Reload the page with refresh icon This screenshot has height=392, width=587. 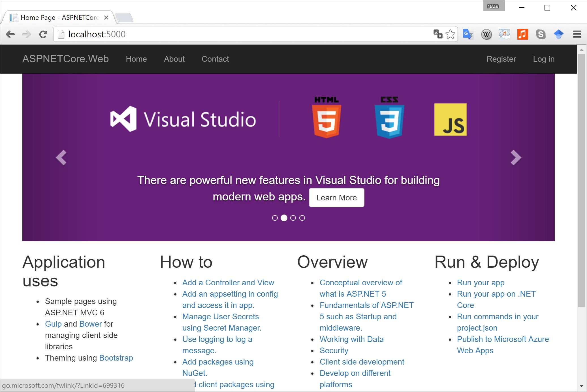click(43, 35)
